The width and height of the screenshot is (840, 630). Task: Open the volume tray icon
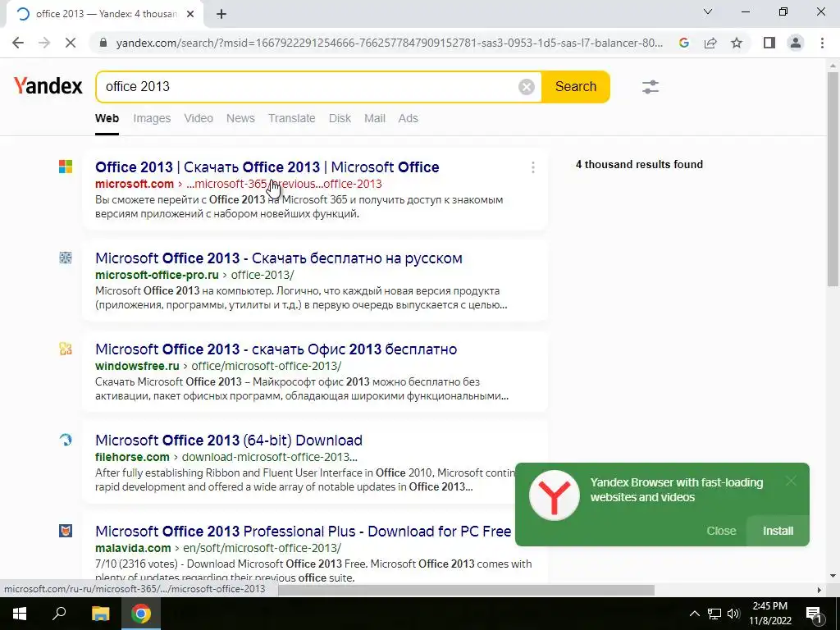click(733, 614)
